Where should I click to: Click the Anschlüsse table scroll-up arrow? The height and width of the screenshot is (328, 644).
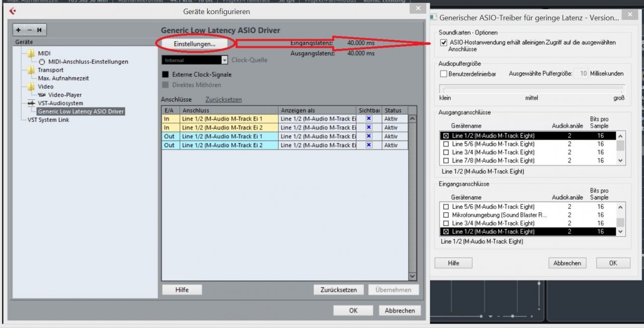(413, 118)
